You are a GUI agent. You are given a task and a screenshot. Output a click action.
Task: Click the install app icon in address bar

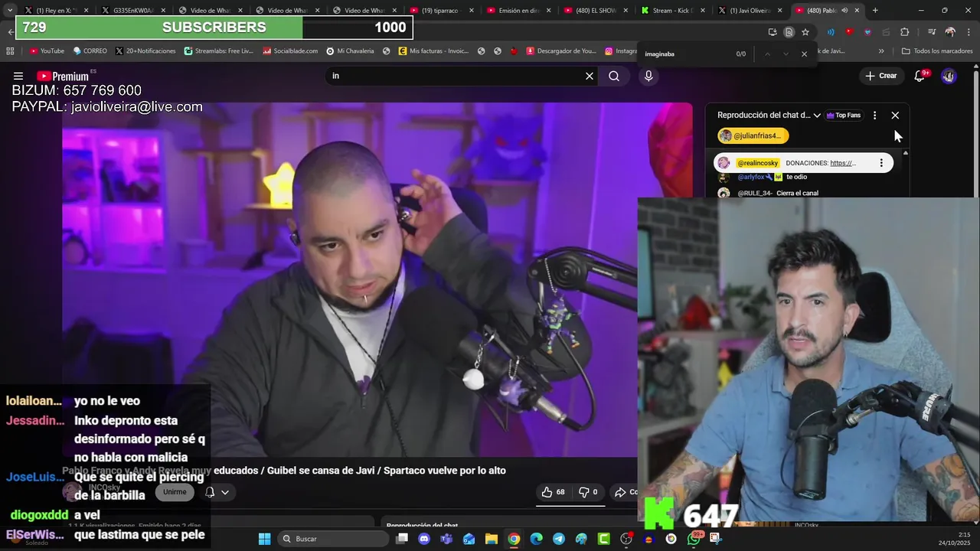[773, 32]
